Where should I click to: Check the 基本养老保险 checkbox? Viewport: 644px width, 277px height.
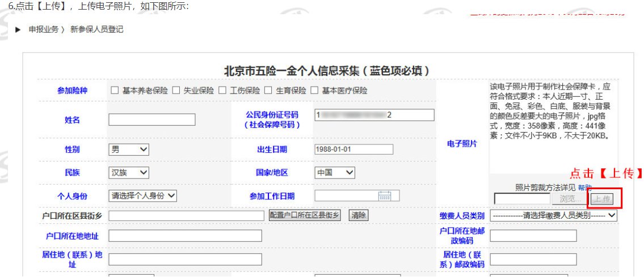(115, 91)
